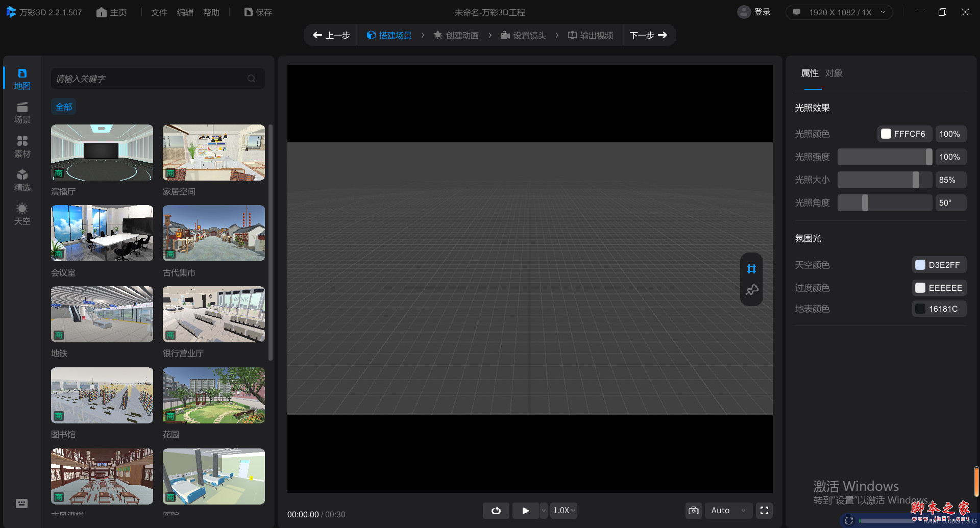Open the 素材 (Assets) panel
The image size is (980, 528).
pos(22,146)
